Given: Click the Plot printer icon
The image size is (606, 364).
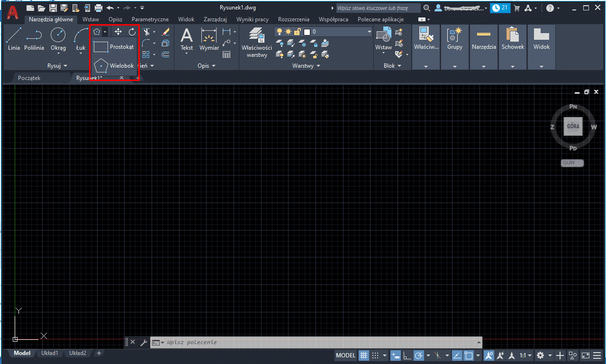Looking at the screenshot, I should 99,8.
